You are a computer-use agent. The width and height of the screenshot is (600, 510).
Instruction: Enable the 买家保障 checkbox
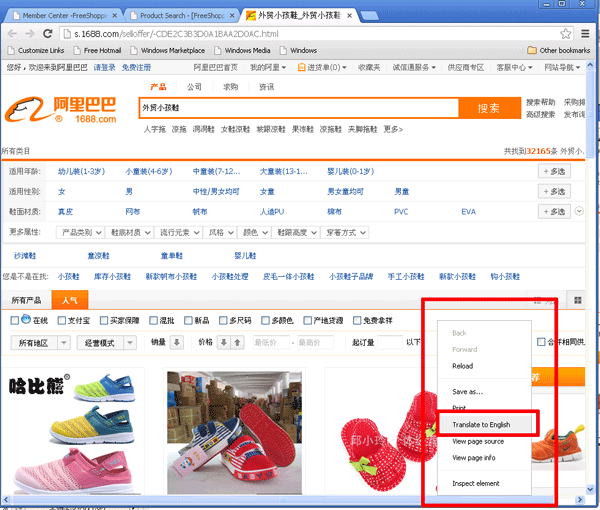pyautogui.click(x=102, y=321)
